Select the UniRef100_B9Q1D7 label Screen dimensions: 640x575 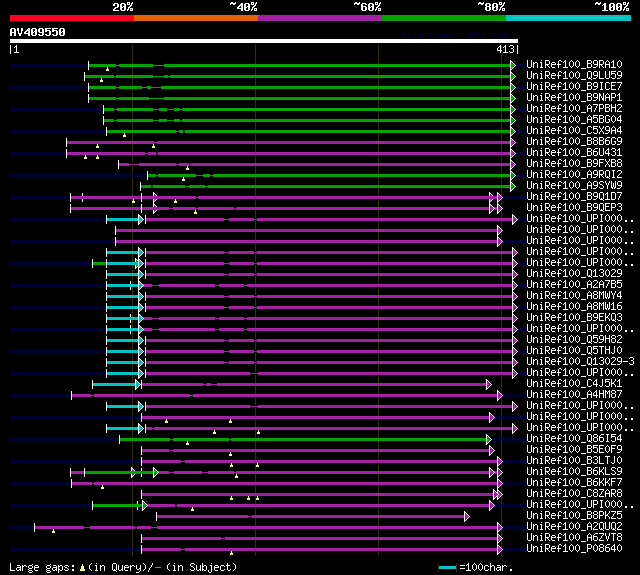click(574, 197)
